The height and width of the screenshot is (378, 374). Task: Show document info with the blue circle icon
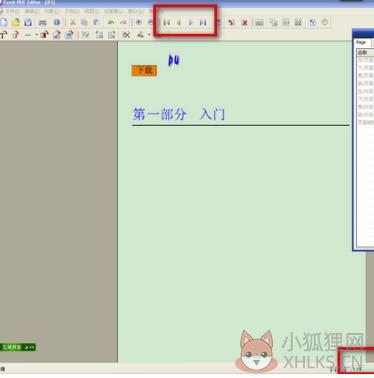57,22
